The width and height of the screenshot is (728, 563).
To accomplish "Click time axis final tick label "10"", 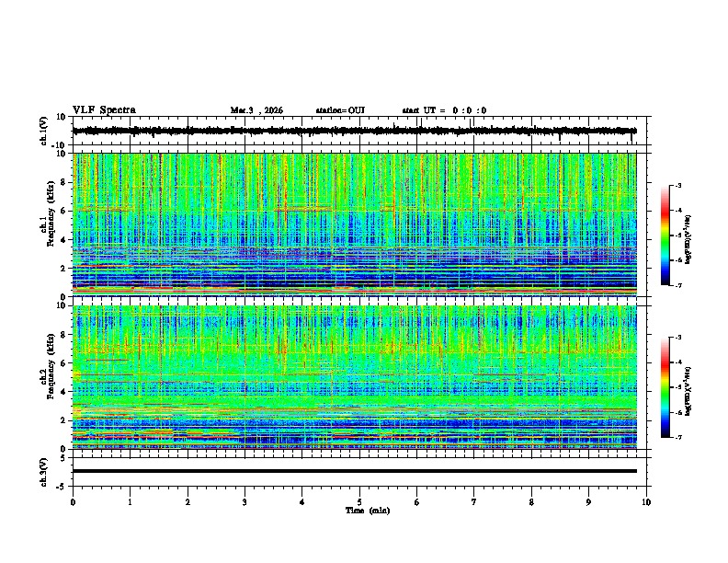I will click(646, 502).
